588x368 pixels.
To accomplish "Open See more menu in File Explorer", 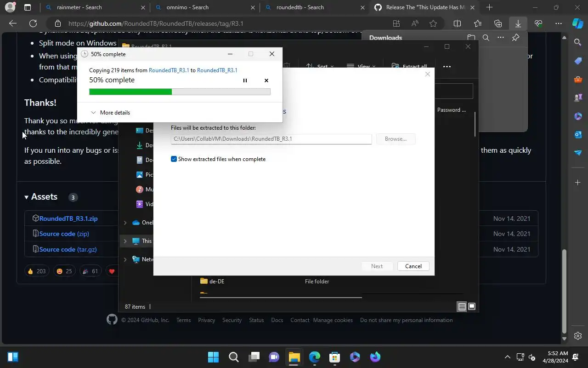I will [x=447, y=67].
